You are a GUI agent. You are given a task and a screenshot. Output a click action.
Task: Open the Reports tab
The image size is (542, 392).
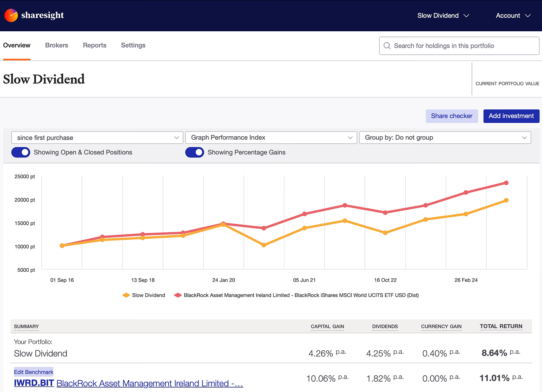(95, 45)
